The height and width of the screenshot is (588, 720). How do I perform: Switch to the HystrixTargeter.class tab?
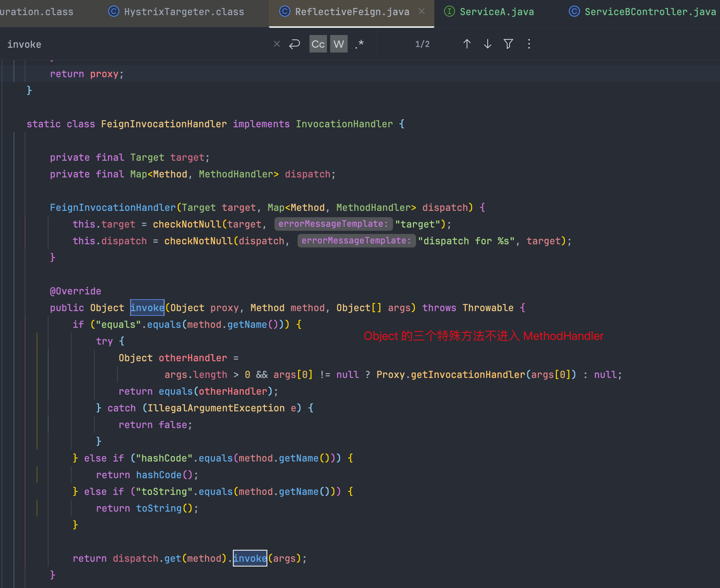tap(176, 12)
